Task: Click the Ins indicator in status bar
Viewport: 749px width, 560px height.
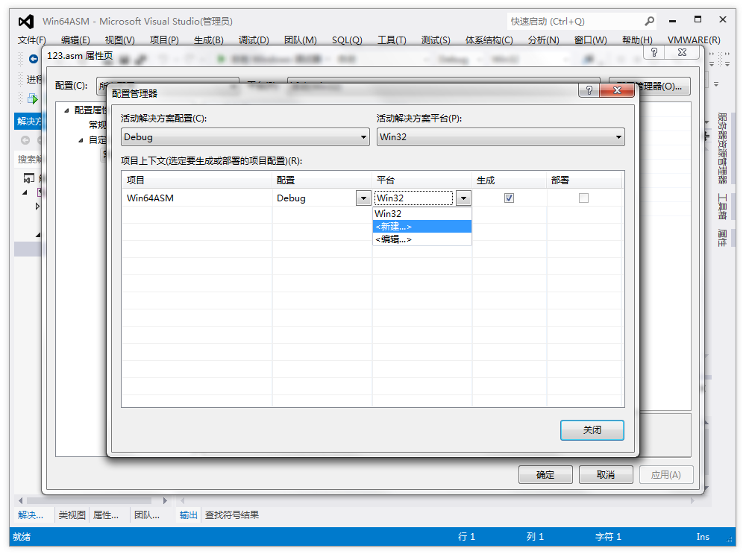Action: point(703,537)
